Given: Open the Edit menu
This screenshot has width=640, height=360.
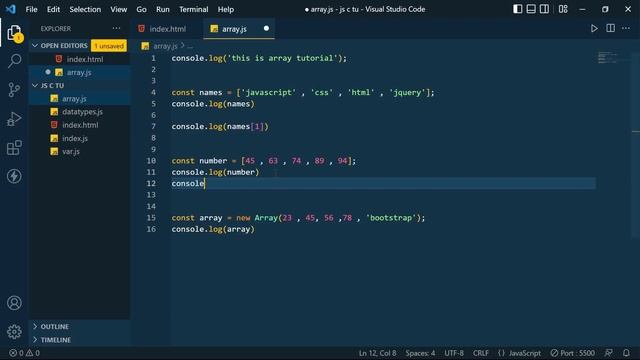Looking at the screenshot, I should click(53, 9).
